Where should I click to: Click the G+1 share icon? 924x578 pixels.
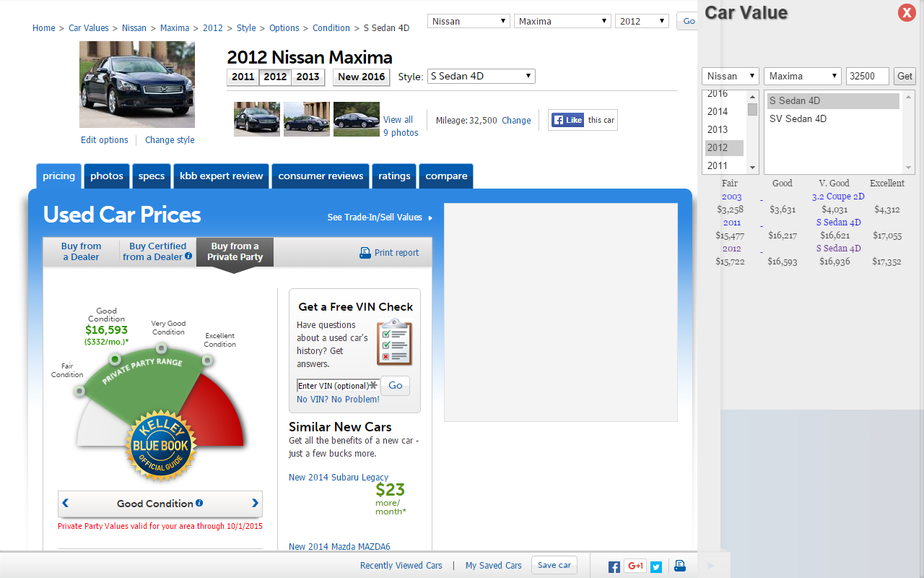point(635,566)
